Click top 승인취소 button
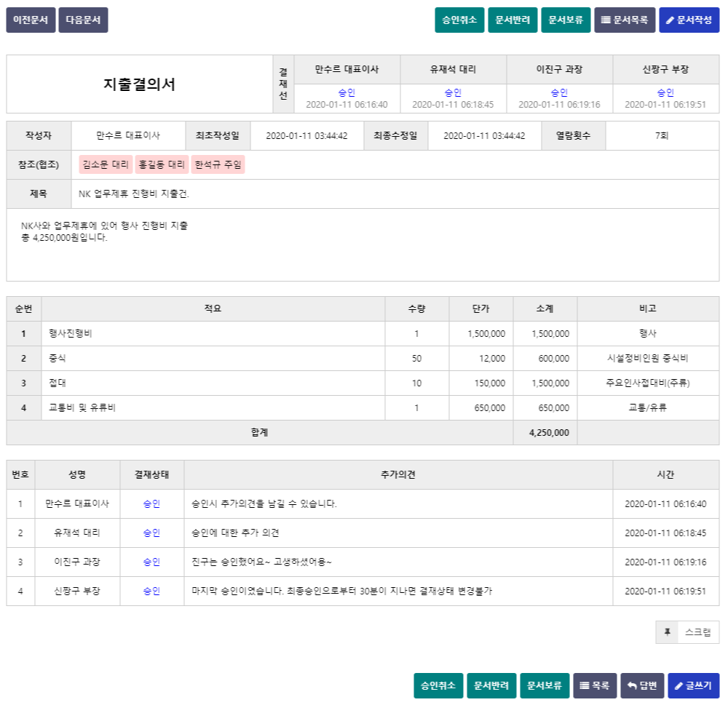The width and height of the screenshot is (728, 705). [459, 20]
